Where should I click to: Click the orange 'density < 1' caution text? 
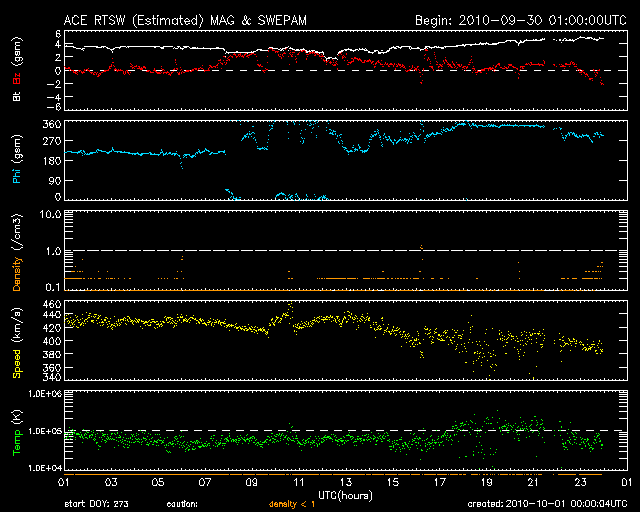(292, 504)
